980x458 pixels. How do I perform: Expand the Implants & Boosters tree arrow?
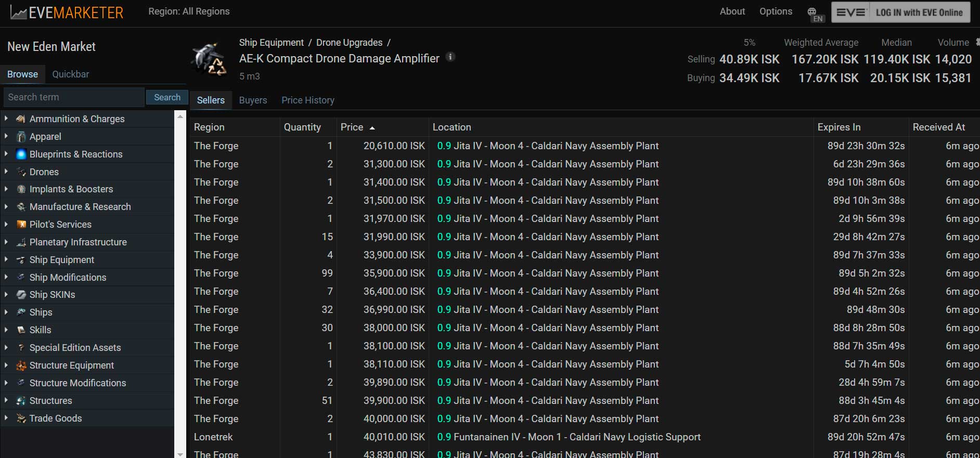pyautogui.click(x=6, y=189)
